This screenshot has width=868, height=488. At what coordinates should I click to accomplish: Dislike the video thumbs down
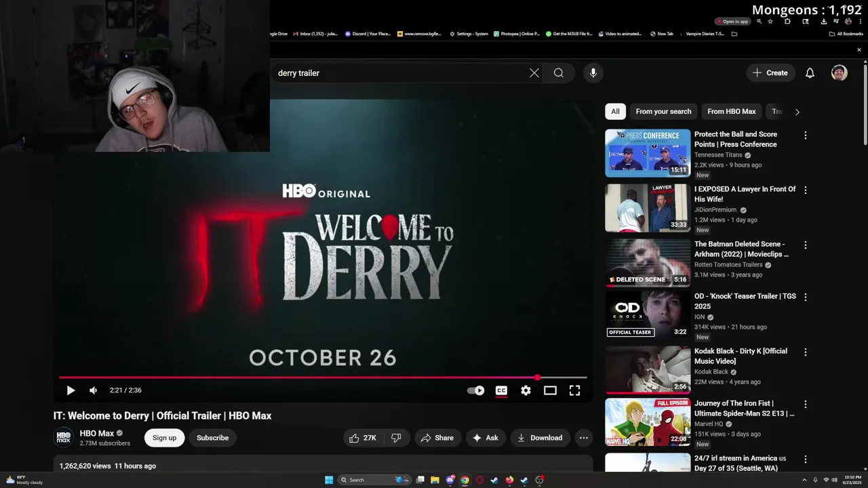coord(397,438)
